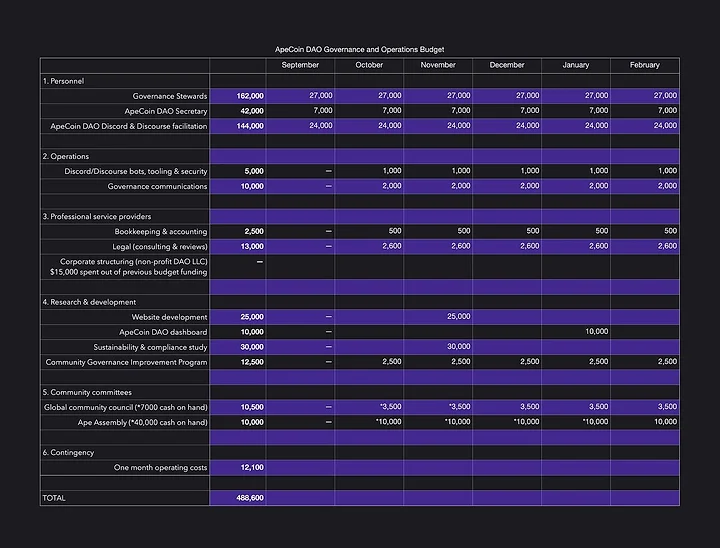
Task: Click Global community council row label
Action: click(x=125, y=407)
